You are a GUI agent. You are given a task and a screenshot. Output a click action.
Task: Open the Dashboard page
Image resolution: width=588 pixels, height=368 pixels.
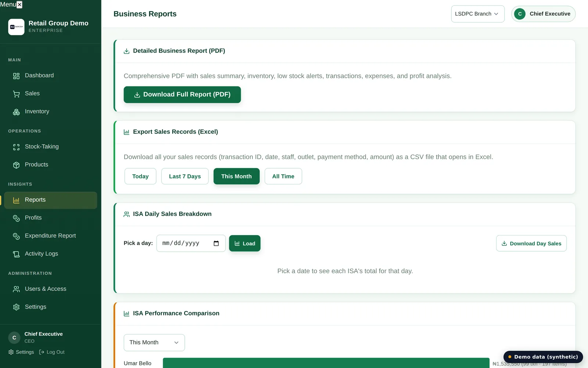pyautogui.click(x=51, y=75)
